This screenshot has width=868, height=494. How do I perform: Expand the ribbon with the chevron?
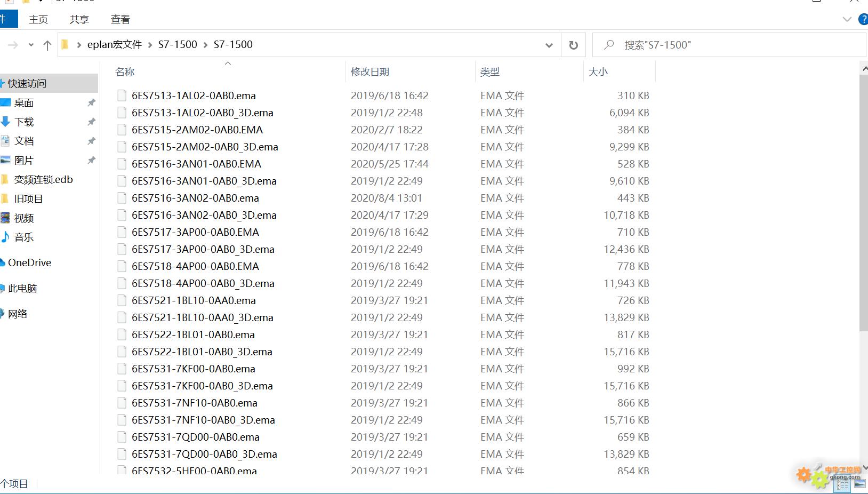pos(847,20)
